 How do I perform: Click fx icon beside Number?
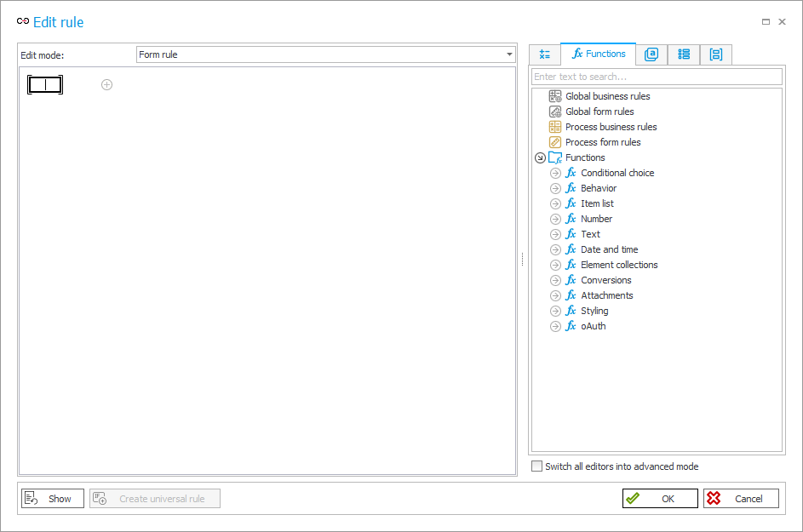pos(571,219)
